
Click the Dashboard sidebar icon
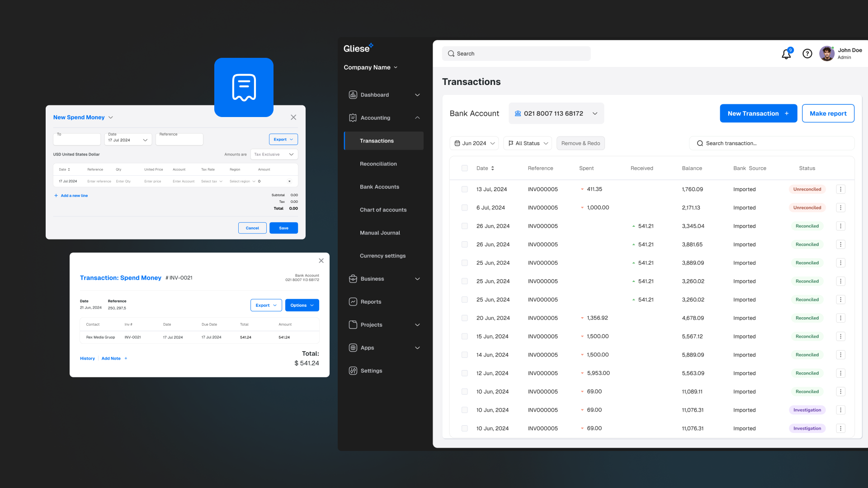coord(353,95)
